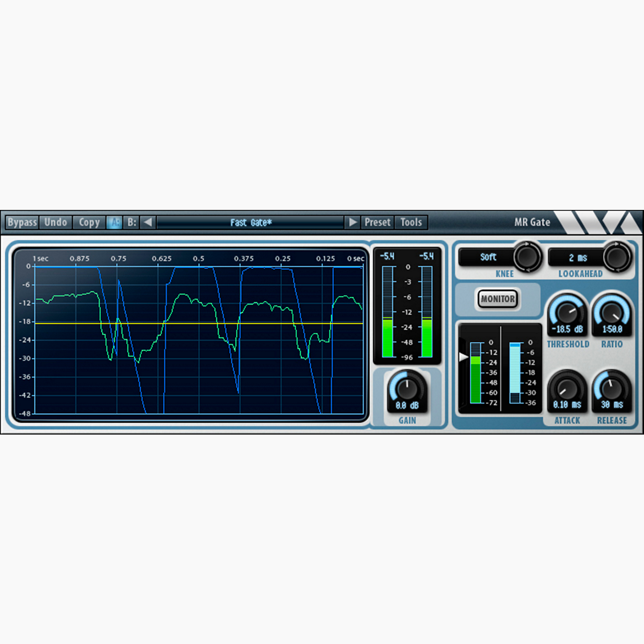Select the A preset slot
Screen dimensions: 644x644
115,222
